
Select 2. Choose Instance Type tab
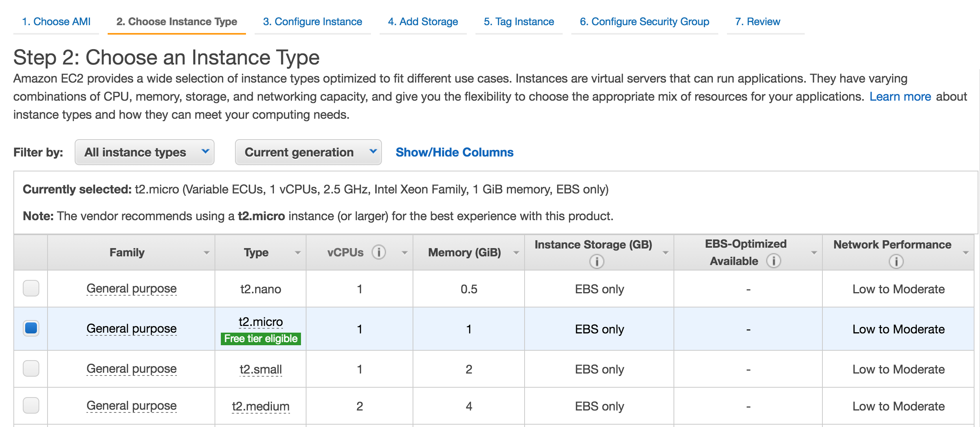pyautogui.click(x=177, y=22)
